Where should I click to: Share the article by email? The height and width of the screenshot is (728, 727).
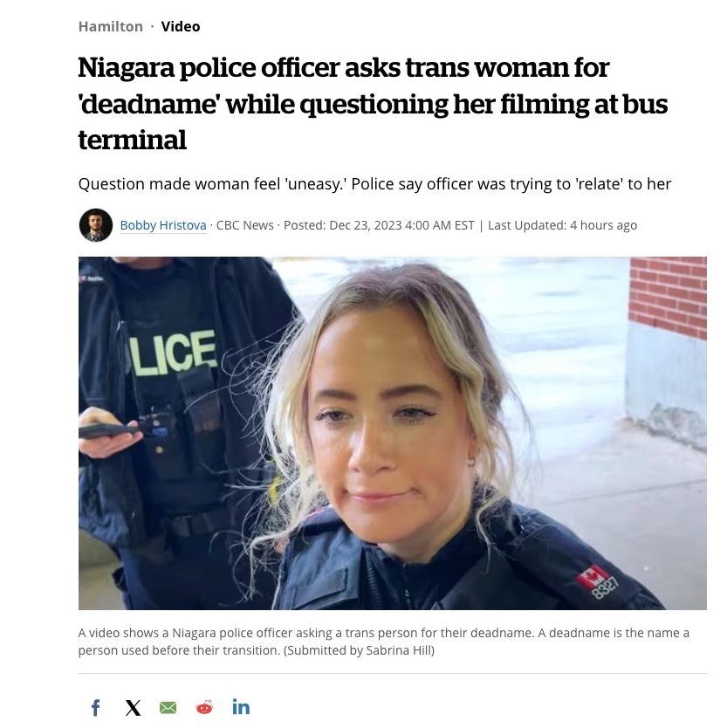(x=168, y=708)
